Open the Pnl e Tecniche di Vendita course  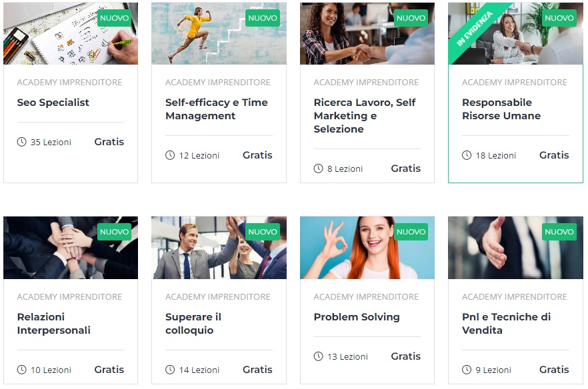(506, 324)
